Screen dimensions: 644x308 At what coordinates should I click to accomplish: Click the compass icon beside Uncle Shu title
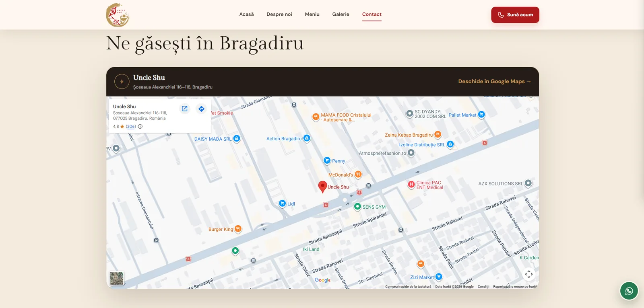click(122, 82)
